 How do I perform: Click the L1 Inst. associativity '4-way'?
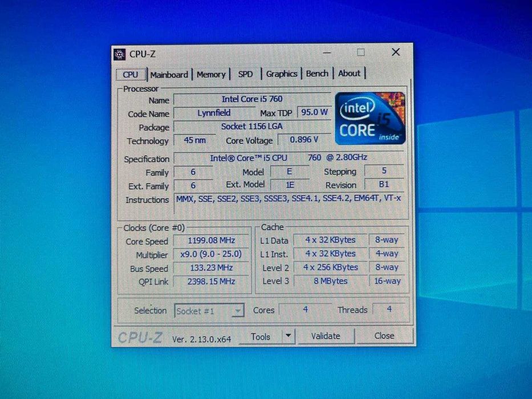click(387, 254)
